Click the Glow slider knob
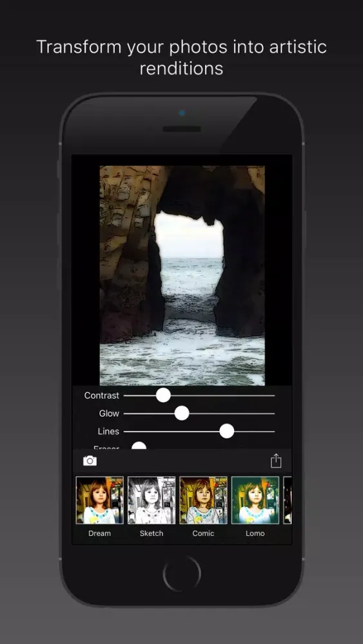 coord(182,413)
